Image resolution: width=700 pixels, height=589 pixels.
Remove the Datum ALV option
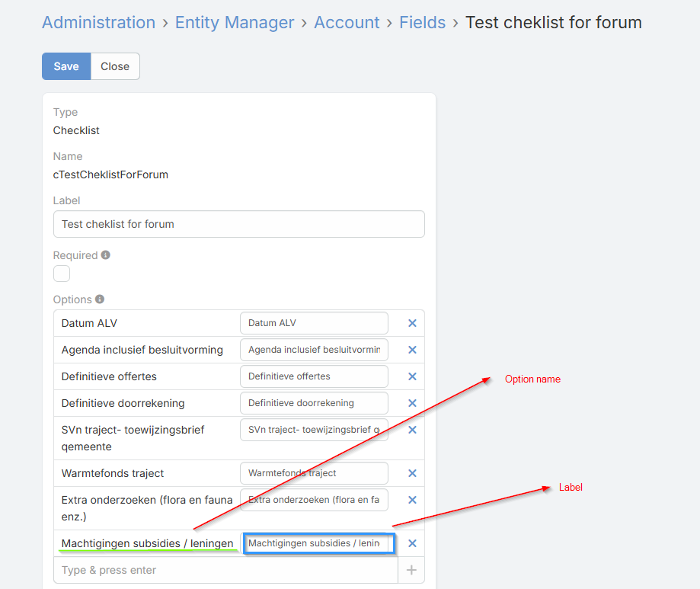coord(412,323)
